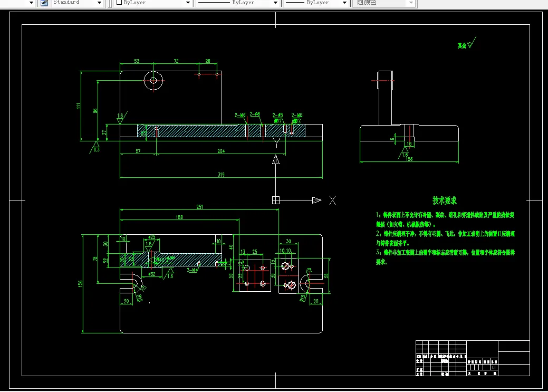Select the vertical 111 dimension
The width and height of the screenshot is (548, 392).
coord(78,106)
